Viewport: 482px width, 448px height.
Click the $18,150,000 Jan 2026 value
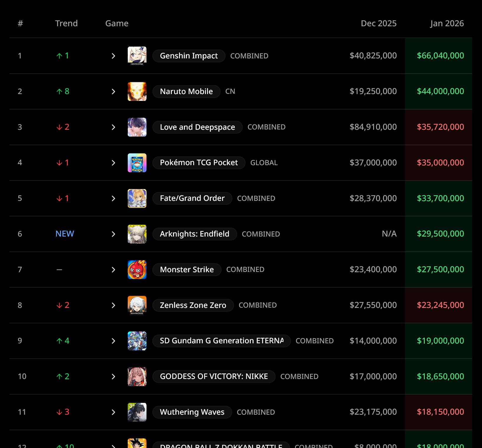click(440, 412)
